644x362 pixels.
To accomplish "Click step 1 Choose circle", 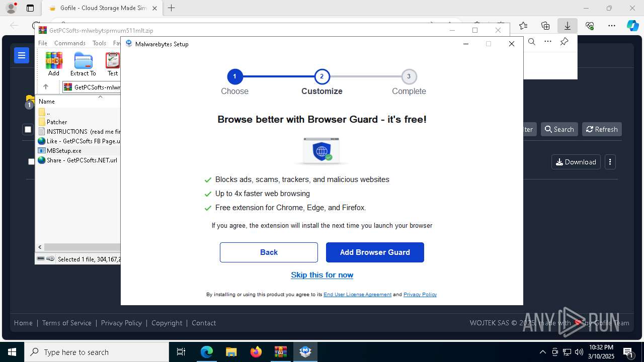I will click(x=234, y=77).
